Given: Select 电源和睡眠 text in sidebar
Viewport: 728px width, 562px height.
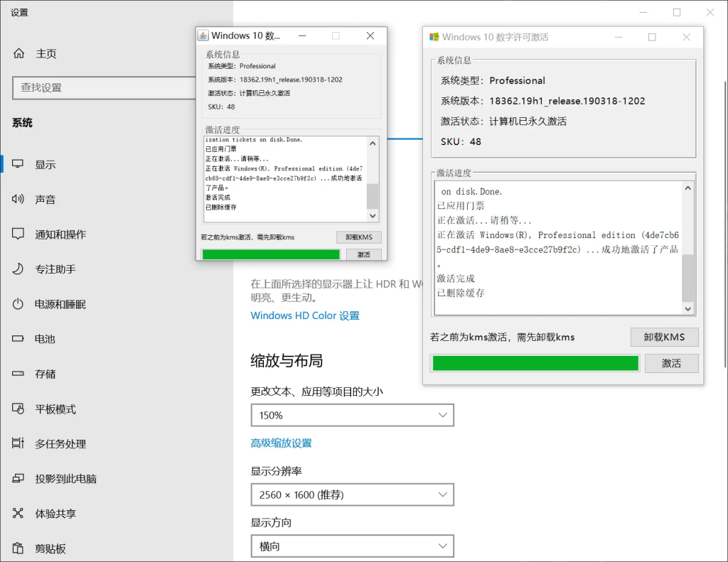Looking at the screenshot, I should click(60, 304).
